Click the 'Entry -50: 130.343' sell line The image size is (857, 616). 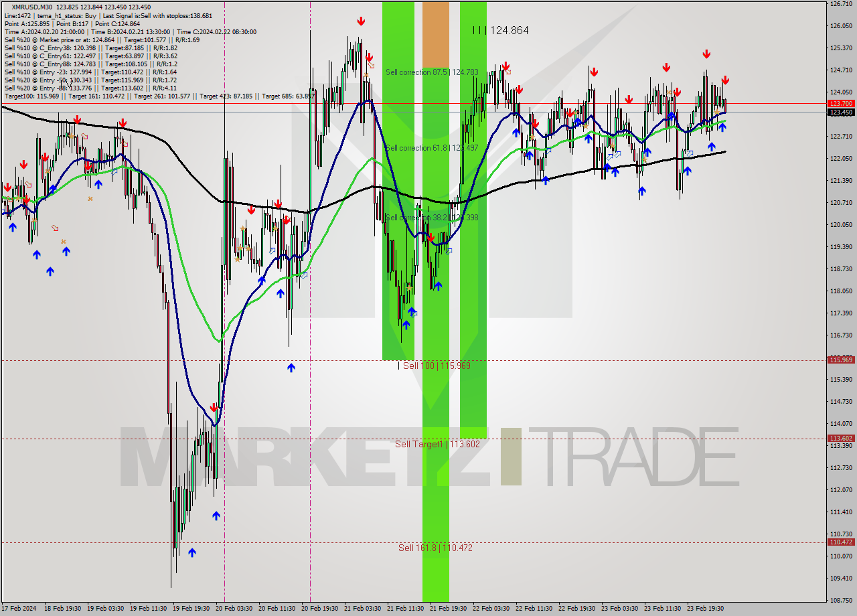(x=90, y=80)
